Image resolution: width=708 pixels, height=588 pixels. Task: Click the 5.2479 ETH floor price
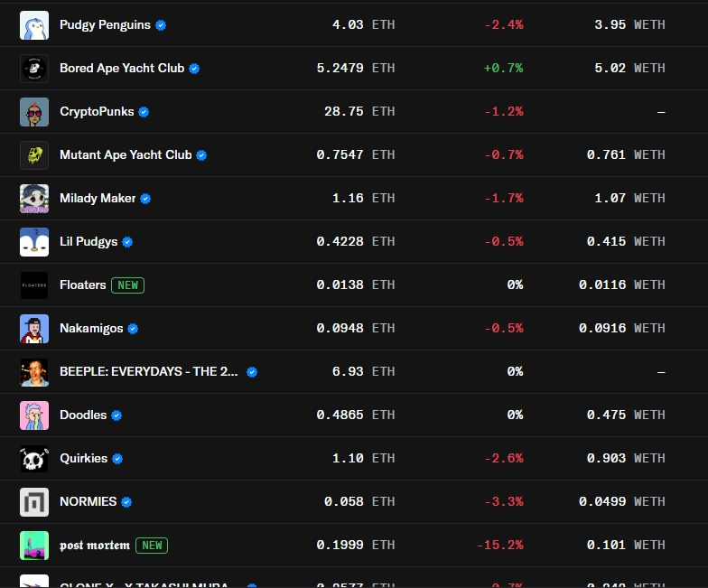click(x=356, y=69)
